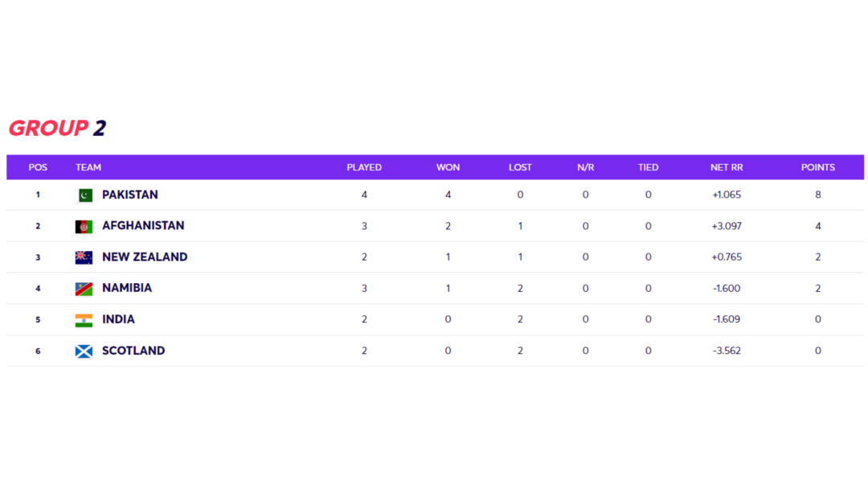Open the INDIA team entry
The width and height of the screenshot is (868, 489).
[x=118, y=319]
